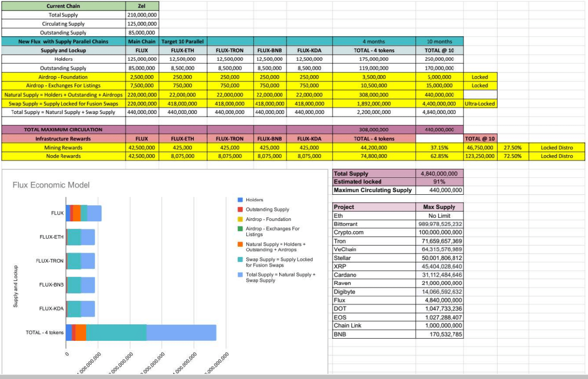Click the BNB max supply 170,532,785
588x379 pixels.
[x=439, y=334]
